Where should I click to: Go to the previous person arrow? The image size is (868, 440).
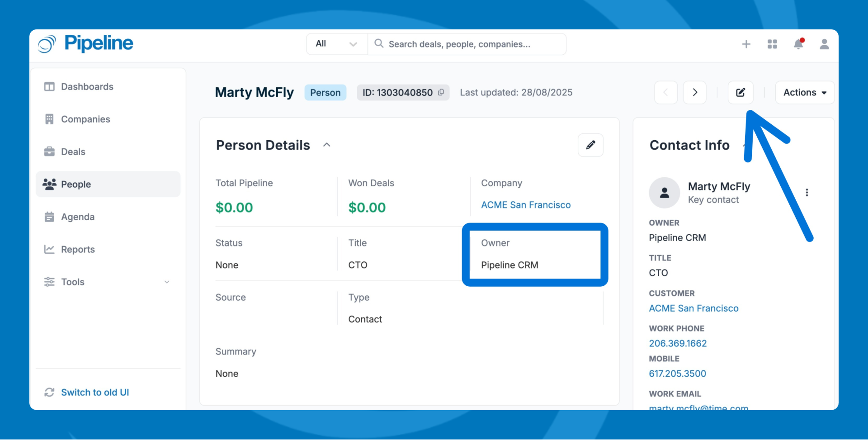[x=666, y=92]
